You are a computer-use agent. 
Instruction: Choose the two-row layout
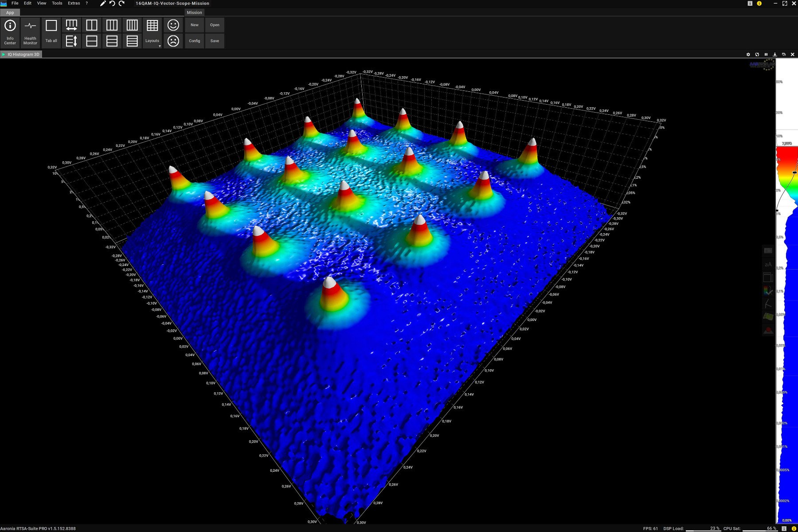92,41
